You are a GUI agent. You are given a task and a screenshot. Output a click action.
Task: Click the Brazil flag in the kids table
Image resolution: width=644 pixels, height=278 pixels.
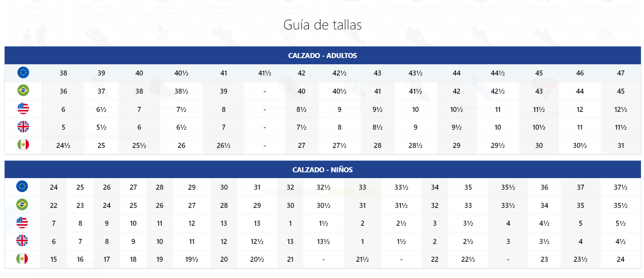22,204
